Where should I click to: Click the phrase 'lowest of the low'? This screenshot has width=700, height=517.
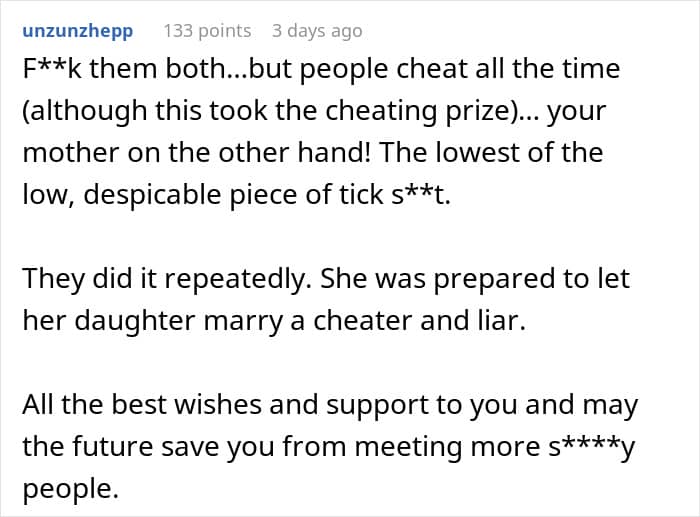coord(490,152)
